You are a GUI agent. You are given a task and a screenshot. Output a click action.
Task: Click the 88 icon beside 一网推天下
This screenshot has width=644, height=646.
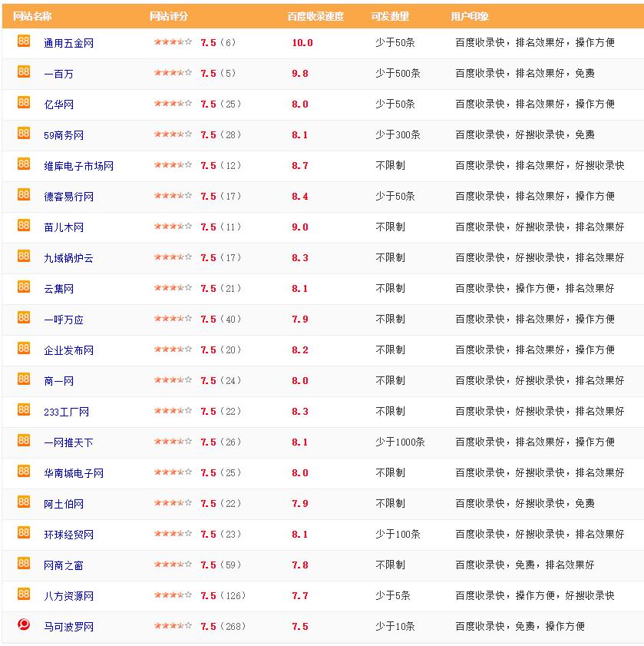pyautogui.click(x=24, y=441)
